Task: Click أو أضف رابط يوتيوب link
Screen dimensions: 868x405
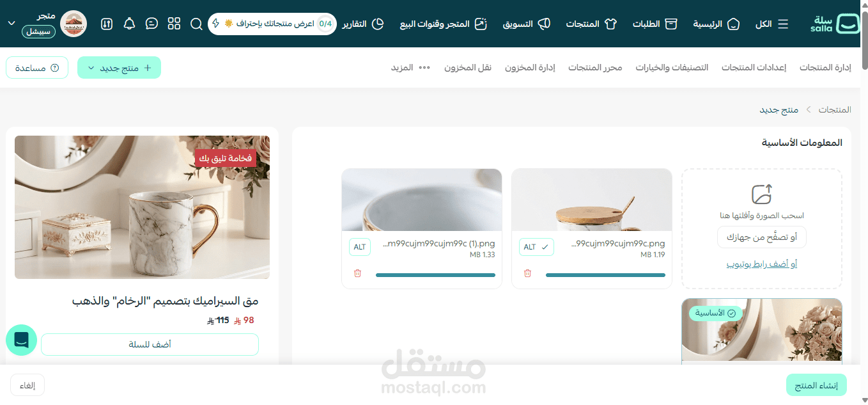Action: pos(761,264)
